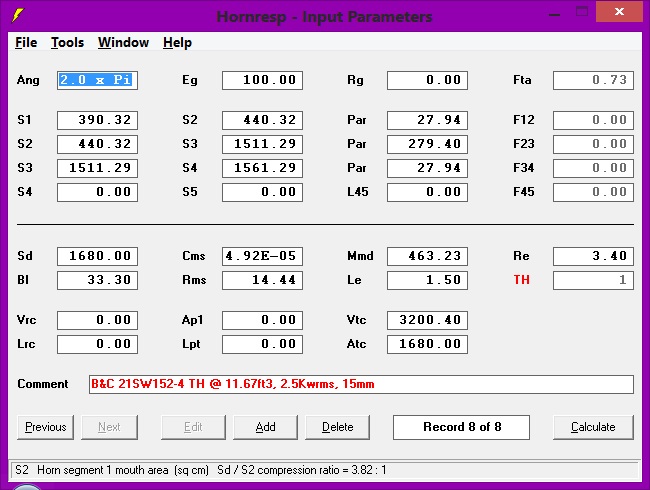Click the first Par label beside 27.94
650x490 pixels.
coord(357,120)
